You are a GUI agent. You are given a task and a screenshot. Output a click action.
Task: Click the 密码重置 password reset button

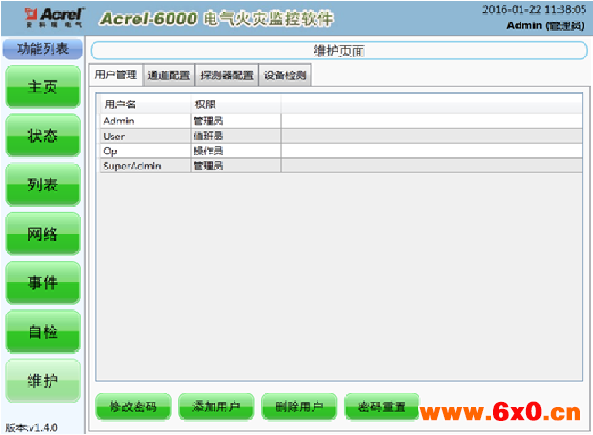[x=382, y=407]
